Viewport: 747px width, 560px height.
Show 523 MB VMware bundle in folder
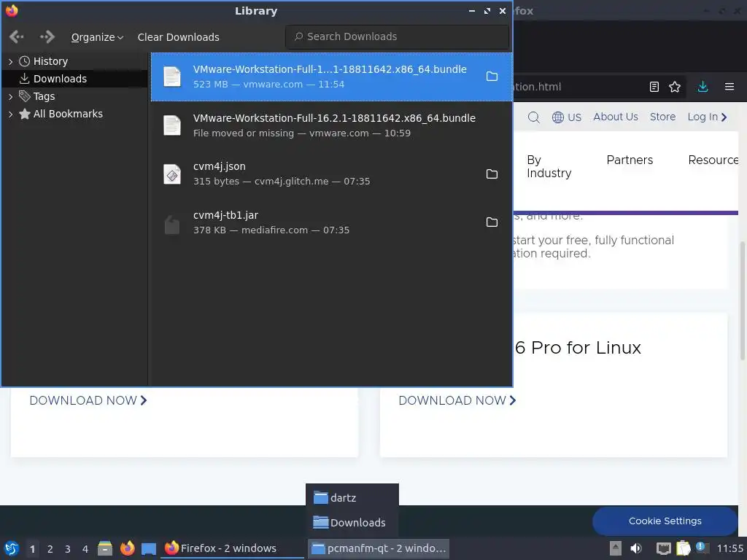coord(492,77)
